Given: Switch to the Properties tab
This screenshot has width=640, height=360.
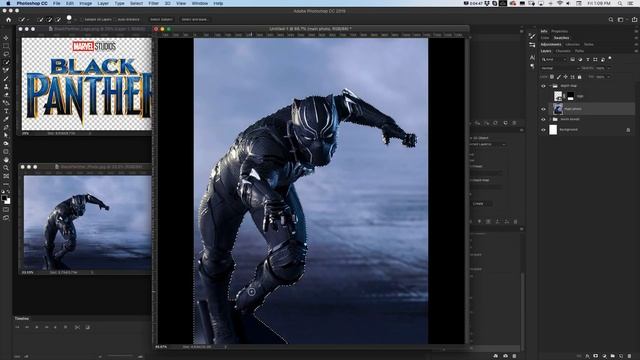Looking at the screenshot, I should tap(560, 31).
